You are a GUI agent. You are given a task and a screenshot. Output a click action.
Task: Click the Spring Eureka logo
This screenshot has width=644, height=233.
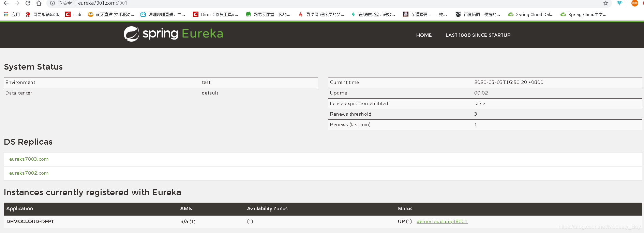173,34
